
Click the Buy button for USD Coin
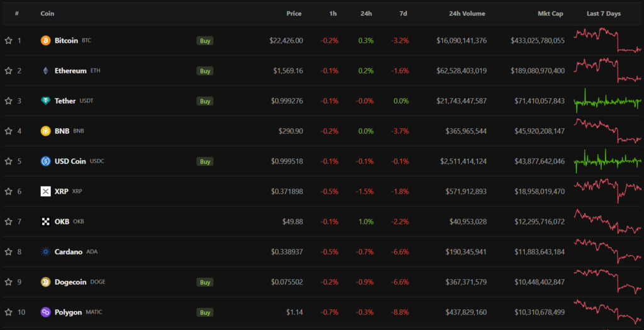(205, 162)
